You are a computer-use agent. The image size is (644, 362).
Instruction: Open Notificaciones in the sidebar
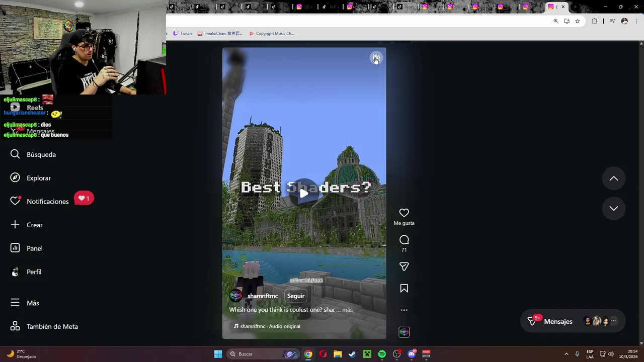(40, 201)
